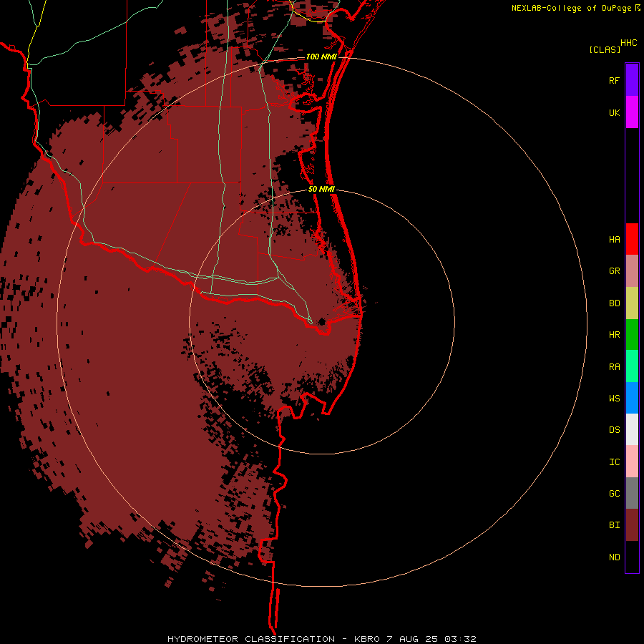The image size is (644, 644).
Task: Click the HHC product code label
Action: coord(628,43)
